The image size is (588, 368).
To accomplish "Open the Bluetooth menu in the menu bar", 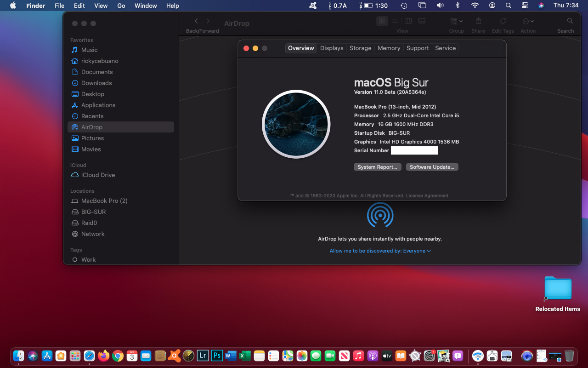I will 458,6.
